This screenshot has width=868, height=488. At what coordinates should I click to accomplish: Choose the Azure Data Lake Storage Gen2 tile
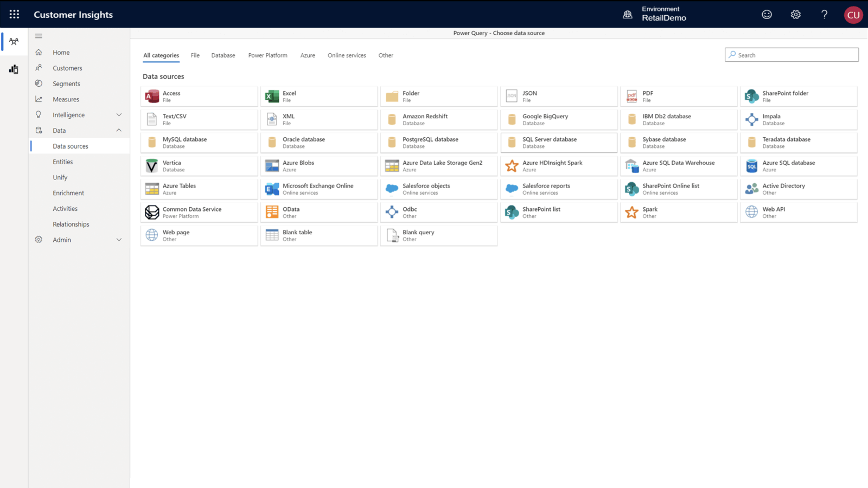439,166
